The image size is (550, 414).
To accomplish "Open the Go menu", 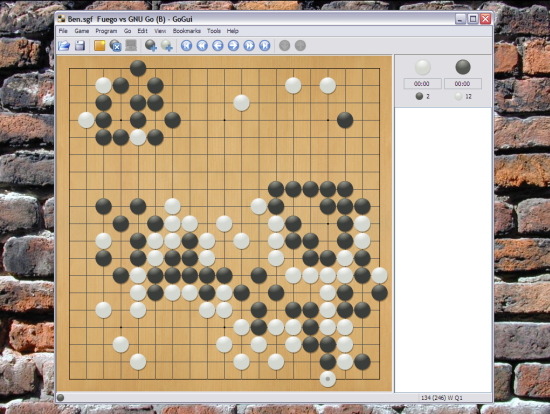I will click(x=127, y=31).
